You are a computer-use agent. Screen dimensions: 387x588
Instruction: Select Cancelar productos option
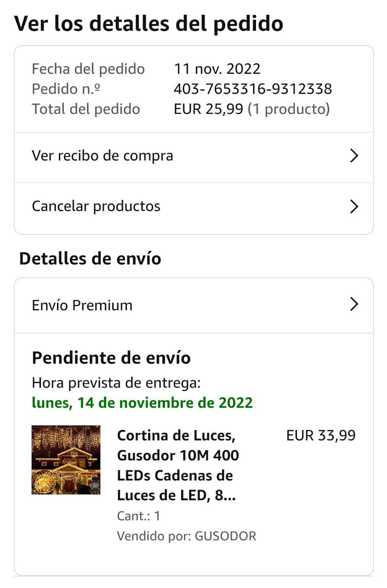click(96, 207)
